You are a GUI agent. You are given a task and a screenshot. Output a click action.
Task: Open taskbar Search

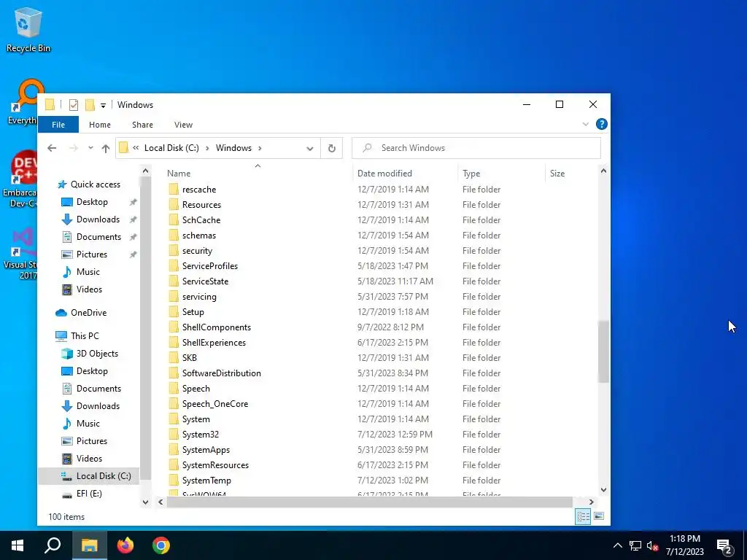point(53,545)
